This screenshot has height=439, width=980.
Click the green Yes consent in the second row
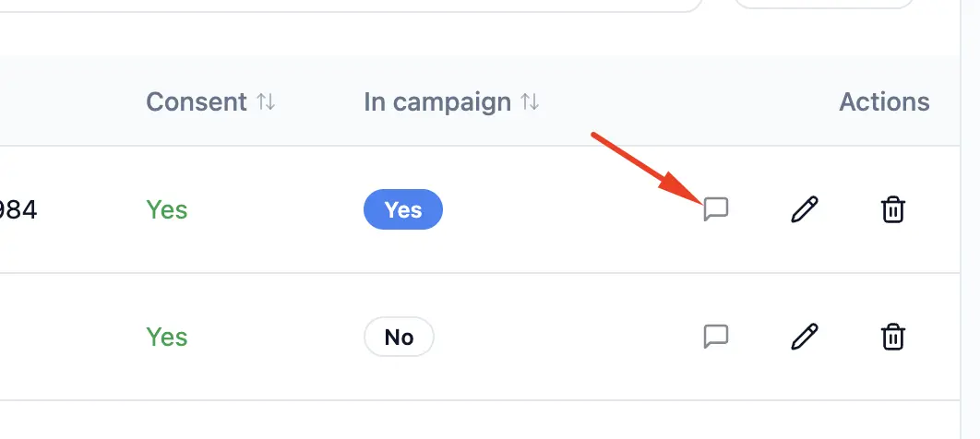[167, 337]
